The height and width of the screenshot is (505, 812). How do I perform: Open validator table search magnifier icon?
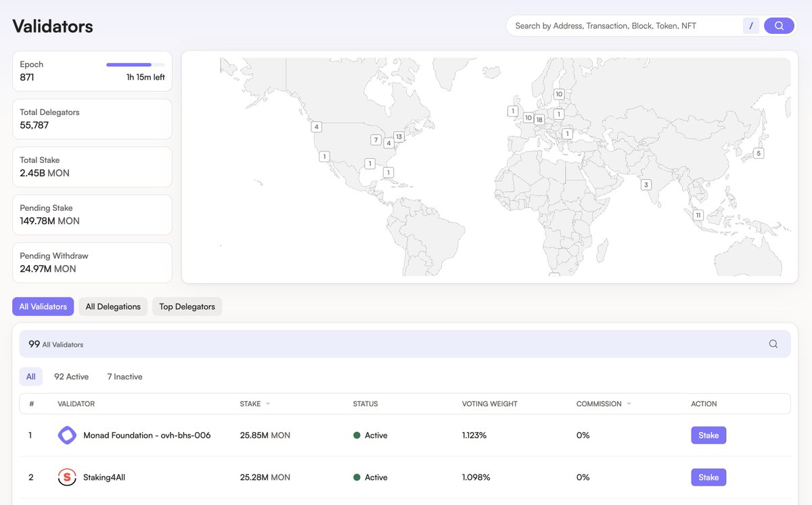pyautogui.click(x=773, y=344)
